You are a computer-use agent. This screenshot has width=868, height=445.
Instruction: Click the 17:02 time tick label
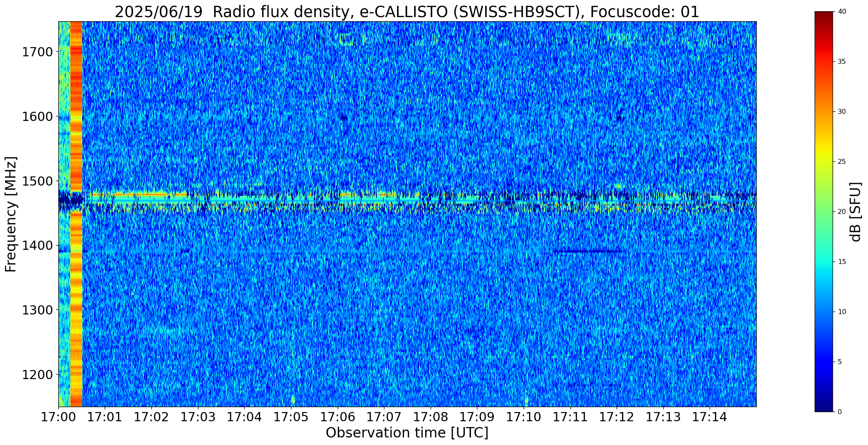(151, 417)
